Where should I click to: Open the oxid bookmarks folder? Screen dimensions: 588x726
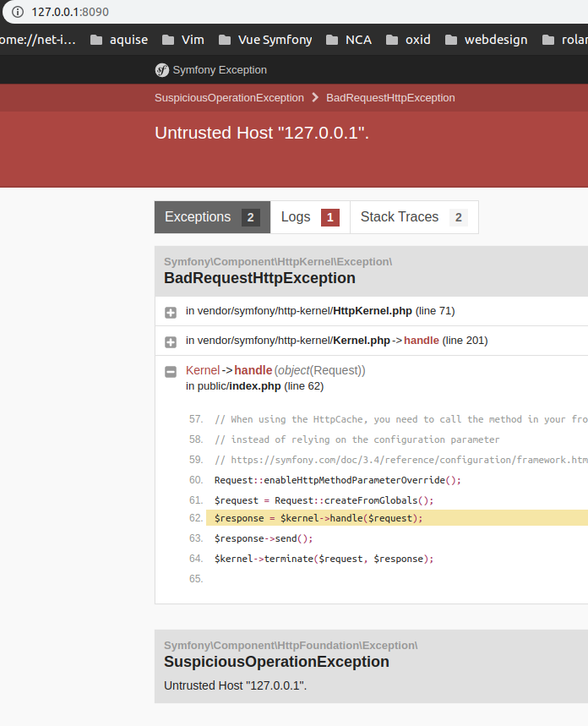coord(408,40)
